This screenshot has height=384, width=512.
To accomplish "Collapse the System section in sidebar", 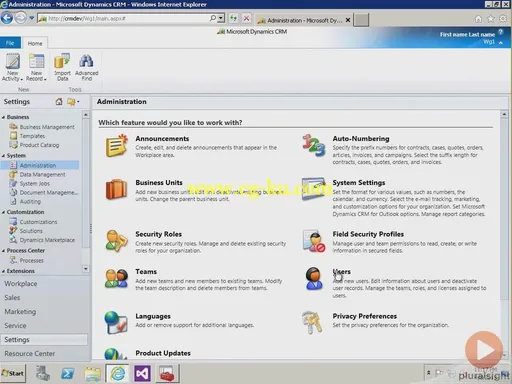I will click(4, 156).
